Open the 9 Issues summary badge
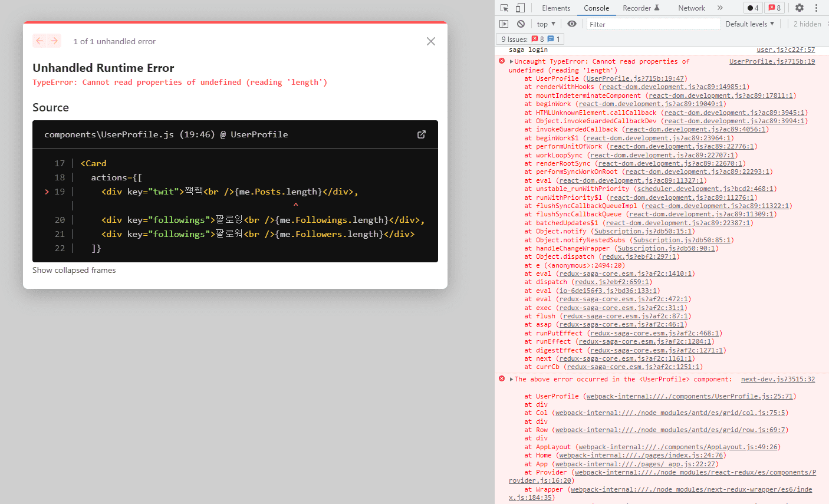Viewport: 829px width, 504px height. tap(531, 39)
